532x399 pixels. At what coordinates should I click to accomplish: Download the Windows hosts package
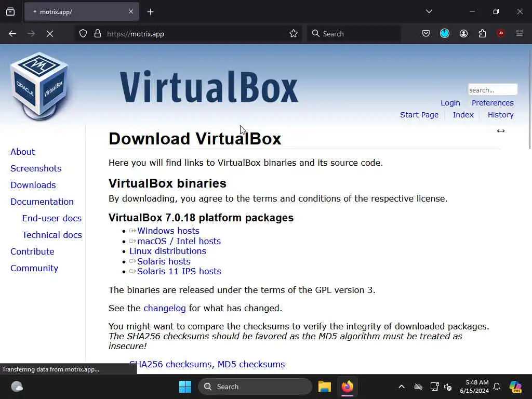168,231
